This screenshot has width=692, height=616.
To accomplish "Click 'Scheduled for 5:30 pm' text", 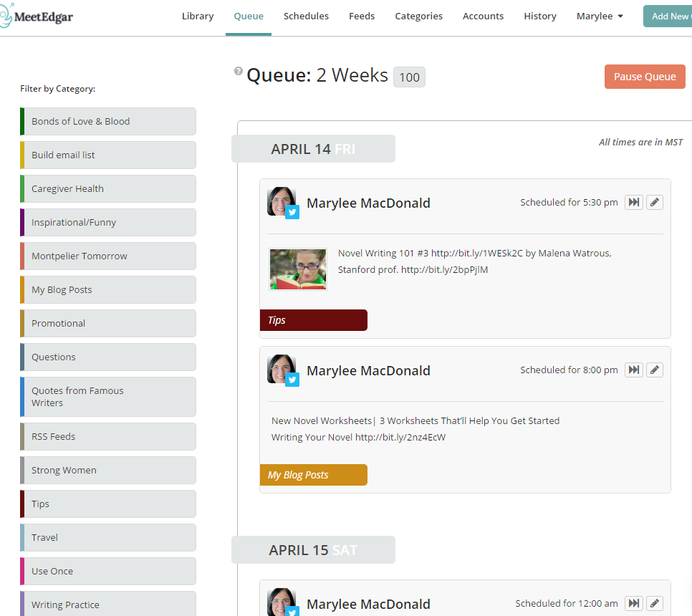I will coord(569,203).
